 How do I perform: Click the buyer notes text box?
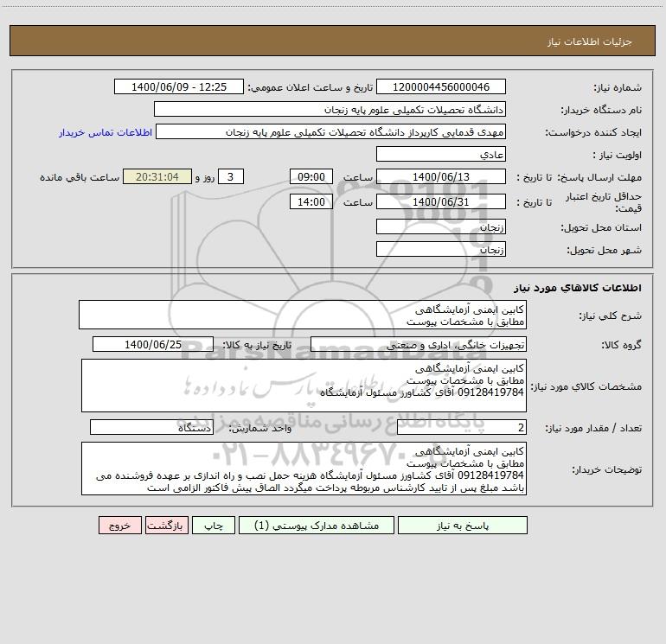click(x=304, y=469)
